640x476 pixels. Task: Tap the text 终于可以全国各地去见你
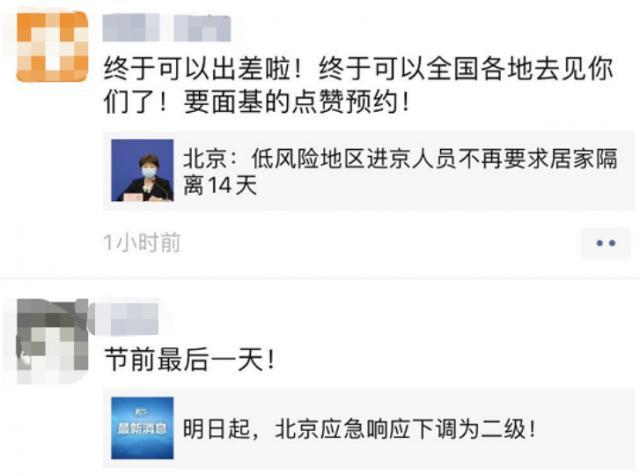point(466,68)
